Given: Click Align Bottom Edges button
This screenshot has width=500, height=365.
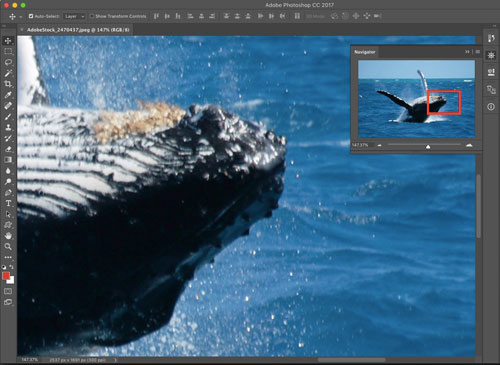Looking at the screenshot, I should pos(178,16).
